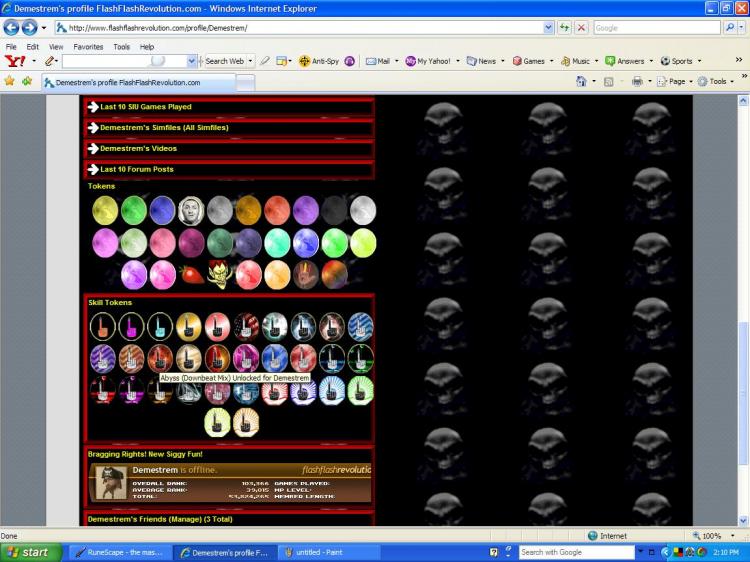Click the face photo token
This screenshot has width=750, height=562.
[191, 210]
